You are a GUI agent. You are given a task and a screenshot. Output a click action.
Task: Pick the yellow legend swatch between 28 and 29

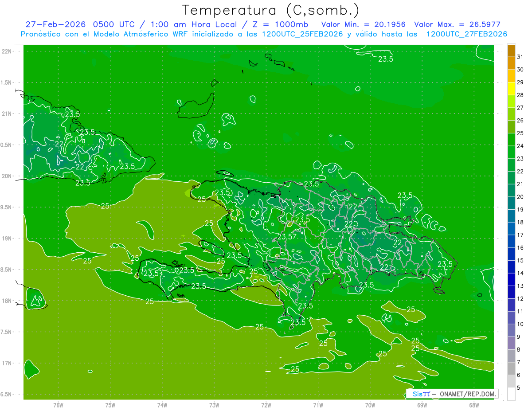click(512, 89)
